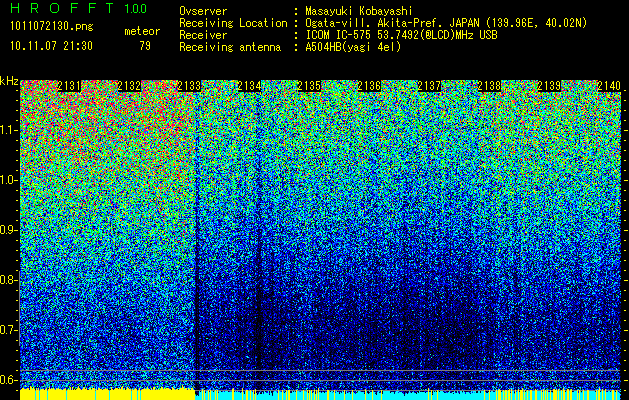Click the 0.7 frequency axis label
The width and height of the screenshot is (629, 400).
[8, 330]
